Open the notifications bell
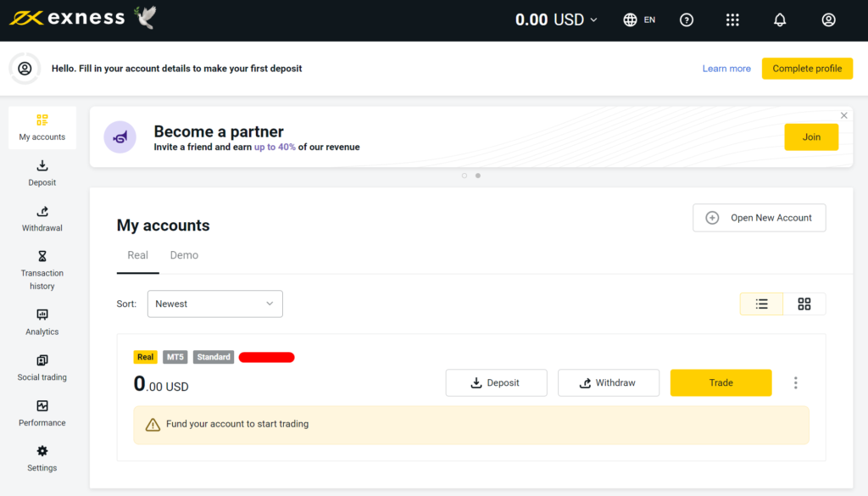Viewport: 868px width, 496px height. (780, 20)
